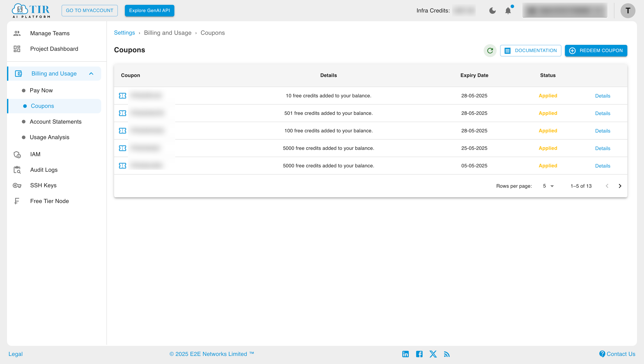Open the Rows per page dropdown
Viewport: 644px width, 364px height.
(548, 186)
